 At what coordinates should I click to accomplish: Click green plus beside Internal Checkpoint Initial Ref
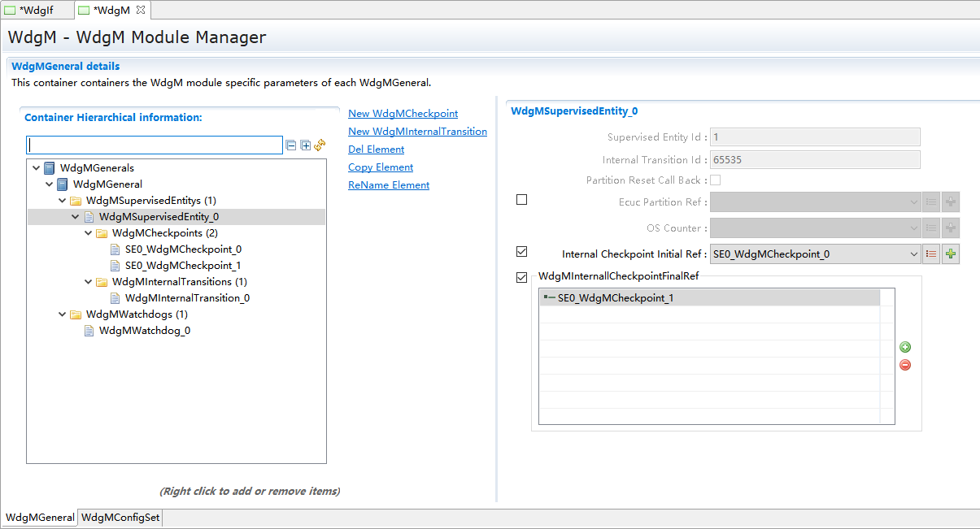click(x=951, y=254)
